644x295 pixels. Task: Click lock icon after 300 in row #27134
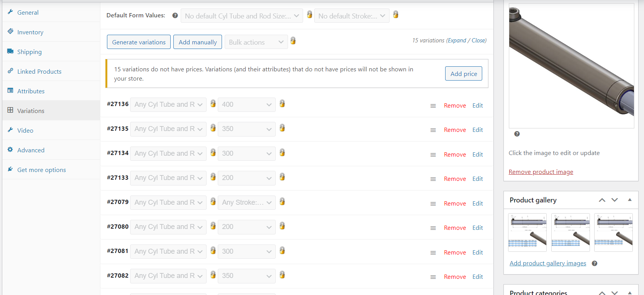click(x=282, y=152)
